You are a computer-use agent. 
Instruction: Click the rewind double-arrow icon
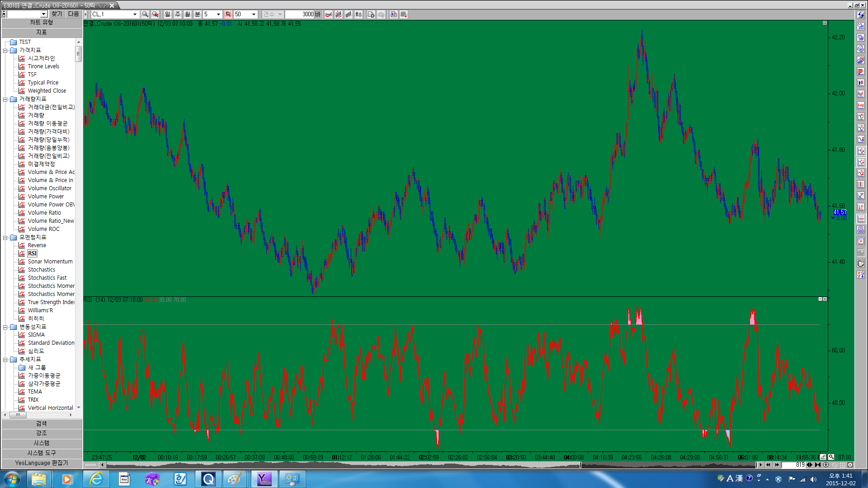coord(768,465)
